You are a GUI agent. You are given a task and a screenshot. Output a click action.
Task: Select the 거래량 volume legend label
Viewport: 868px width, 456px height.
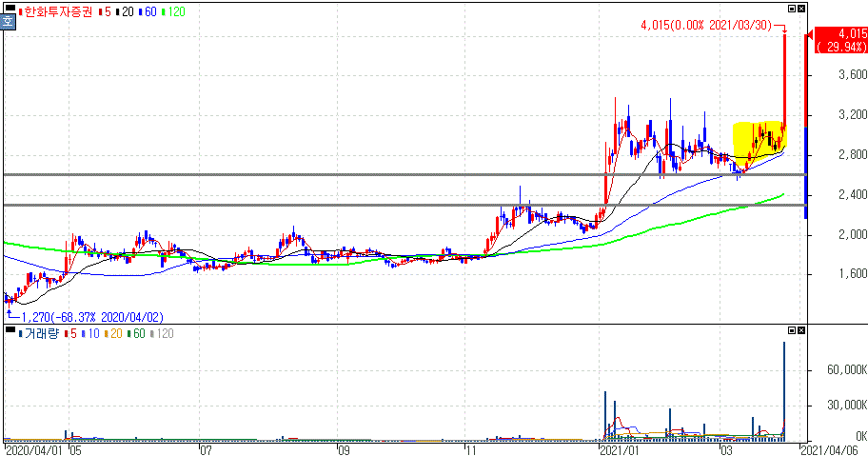click(x=40, y=334)
